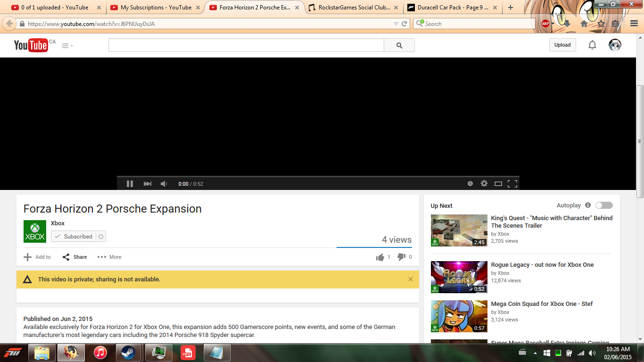Image resolution: width=644 pixels, height=362 pixels.
Task: Focus the YouTube search box
Action: point(246,45)
